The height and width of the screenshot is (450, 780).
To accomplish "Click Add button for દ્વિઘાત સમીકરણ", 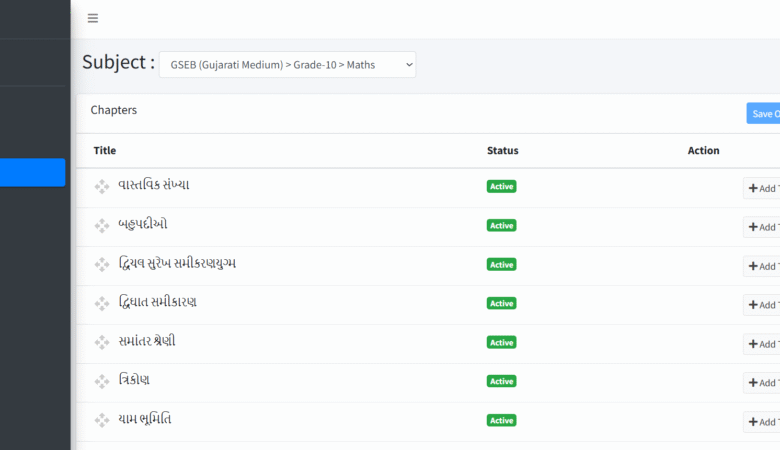I will pos(762,305).
